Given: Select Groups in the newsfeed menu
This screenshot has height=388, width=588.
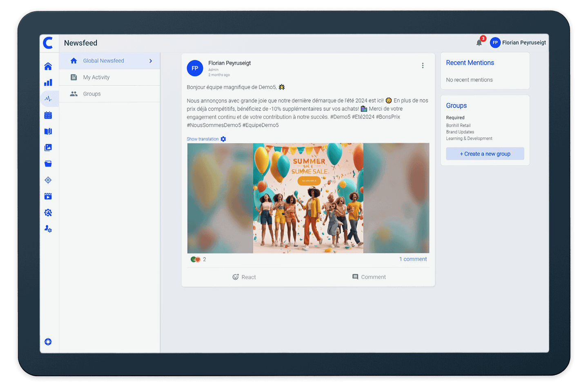Looking at the screenshot, I should (x=92, y=94).
